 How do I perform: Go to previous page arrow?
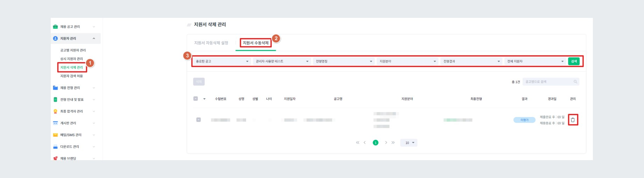click(365, 143)
